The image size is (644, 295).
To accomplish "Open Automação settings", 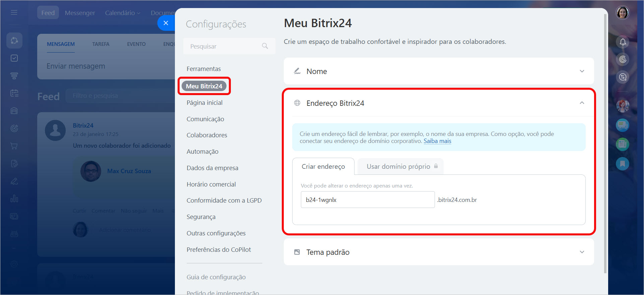I will 202,151.
